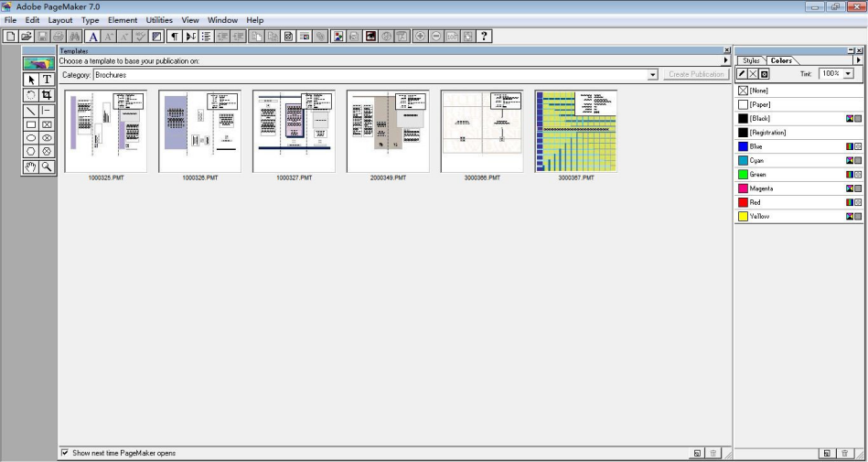Click the paragraph mark toolbar icon
This screenshot has height=462, width=868.
pos(175,37)
